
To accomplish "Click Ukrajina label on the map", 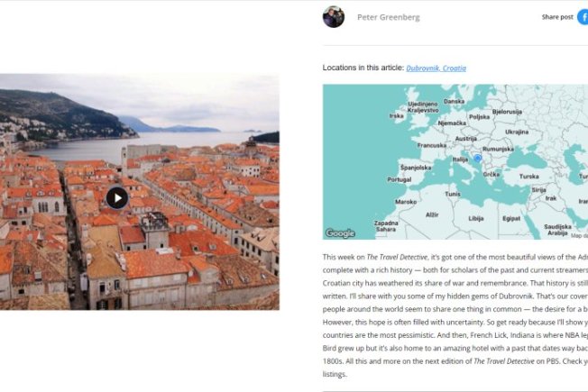I will tap(517, 132).
